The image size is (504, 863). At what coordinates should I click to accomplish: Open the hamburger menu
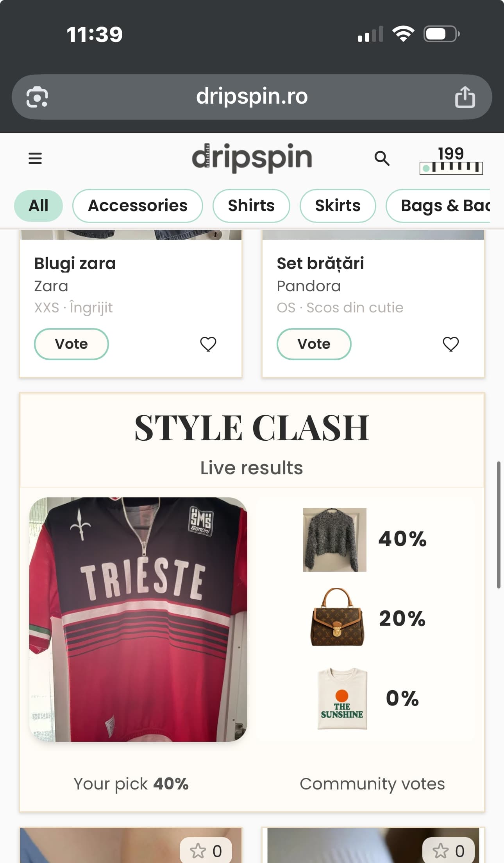pyautogui.click(x=35, y=158)
